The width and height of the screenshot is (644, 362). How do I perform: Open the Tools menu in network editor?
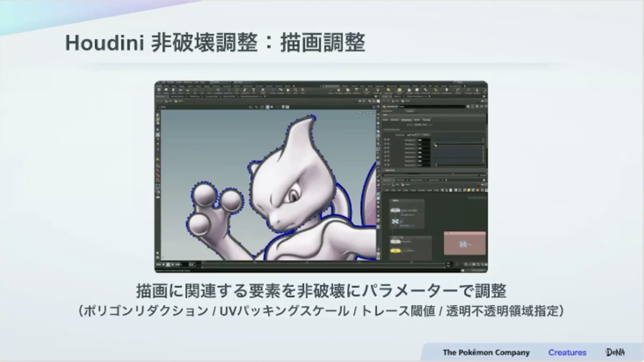413,190
